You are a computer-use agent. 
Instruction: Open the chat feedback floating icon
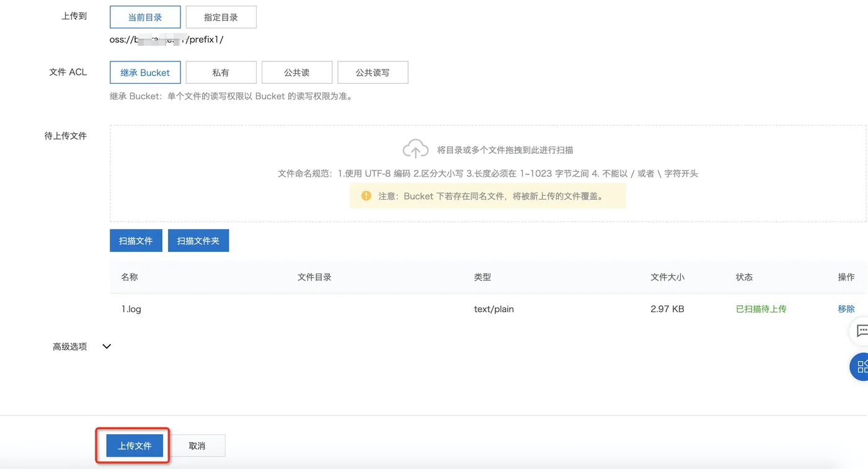click(x=861, y=331)
